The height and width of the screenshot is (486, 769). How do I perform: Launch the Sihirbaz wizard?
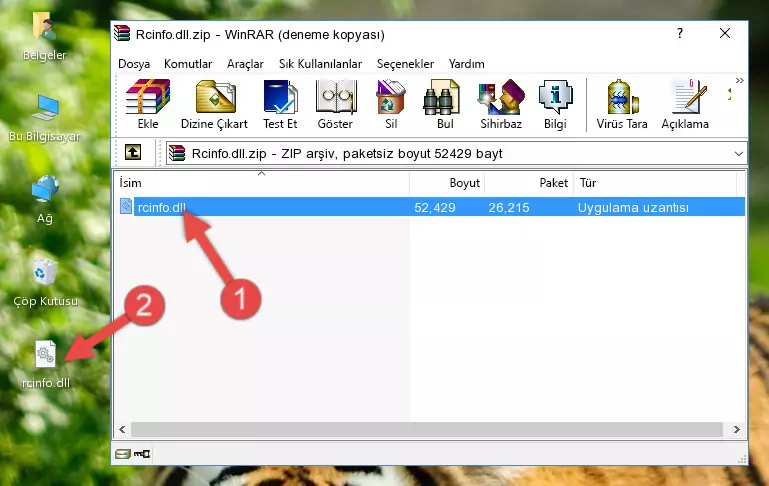pyautogui.click(x=501, y=104)
